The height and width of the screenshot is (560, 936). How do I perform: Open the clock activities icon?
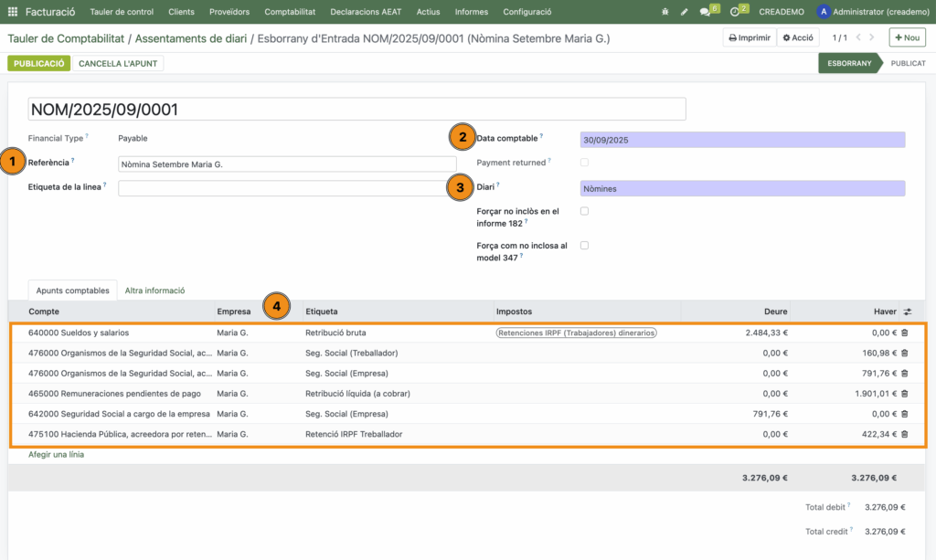[x=735, y=12]
